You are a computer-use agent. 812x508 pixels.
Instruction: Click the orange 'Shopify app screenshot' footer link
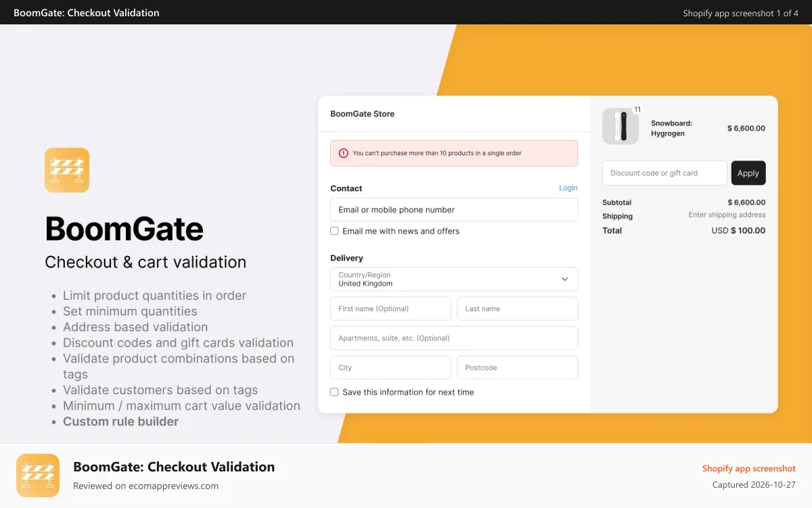pos(749,468)
